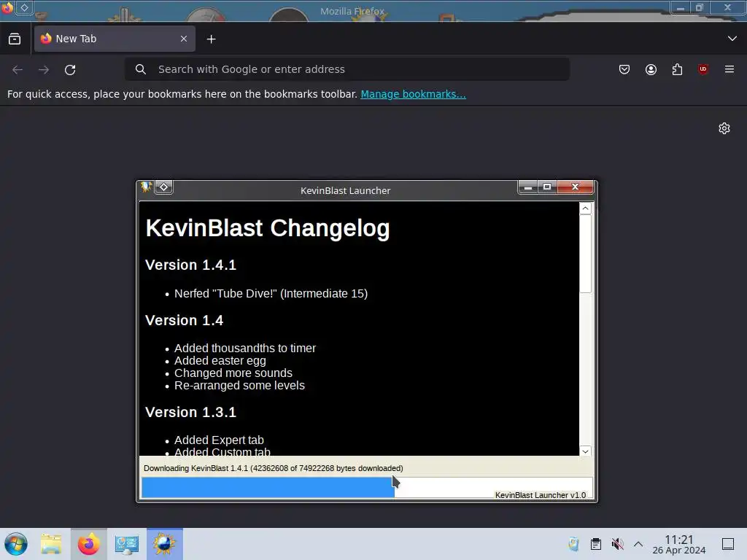Click the KevinBlast Changelog heading

(267, 228)
